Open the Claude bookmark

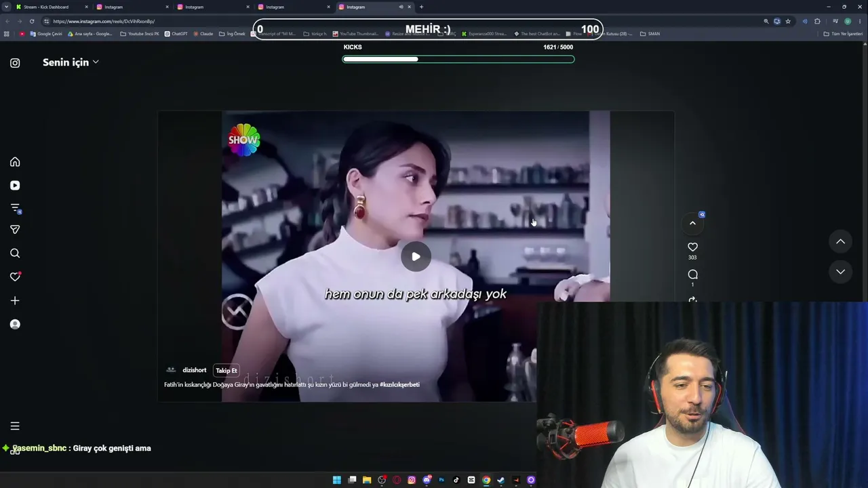[203, 34]
